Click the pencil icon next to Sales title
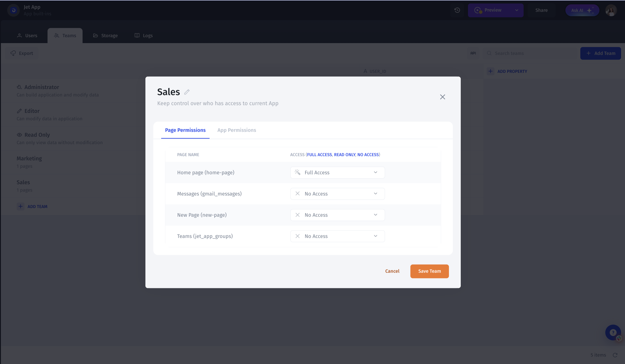Viewport: 625px width, 364px height. [x=187, y=92]
